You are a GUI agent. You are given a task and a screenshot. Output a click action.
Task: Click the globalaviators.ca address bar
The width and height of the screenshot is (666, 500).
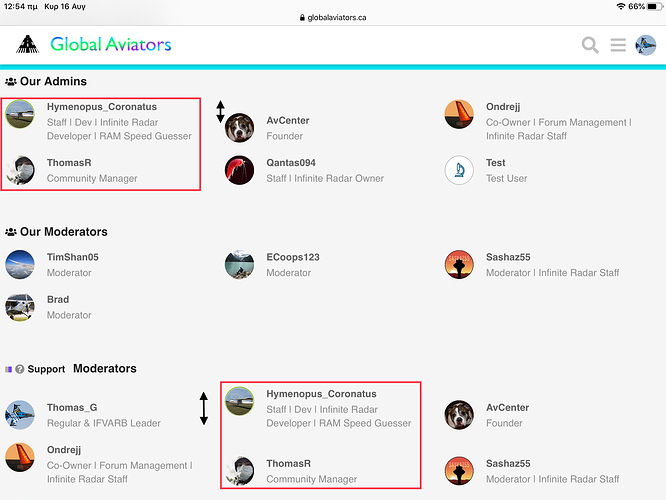tap(333, 17)
